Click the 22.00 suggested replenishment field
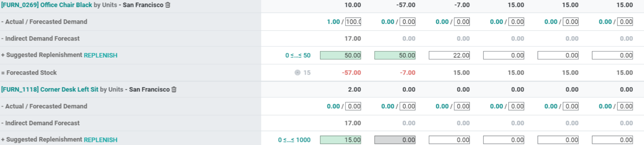This screenshot has width=644, height=145. 449,55
